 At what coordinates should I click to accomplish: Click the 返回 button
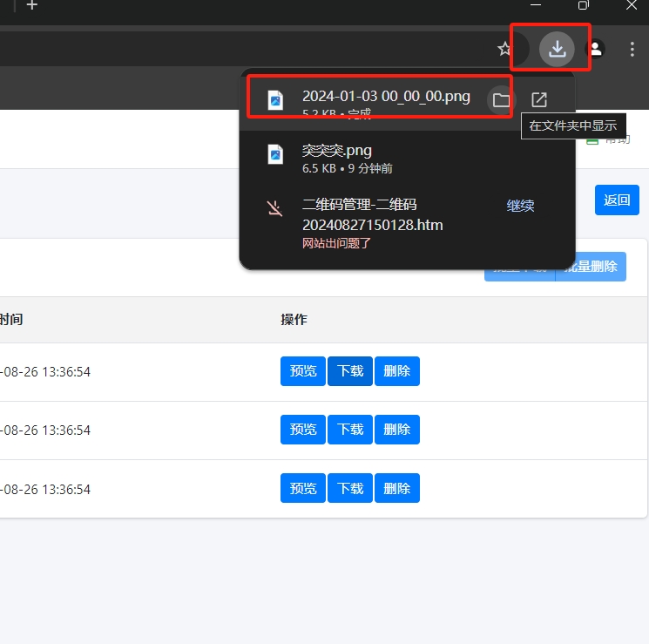[x=617, y=200]
